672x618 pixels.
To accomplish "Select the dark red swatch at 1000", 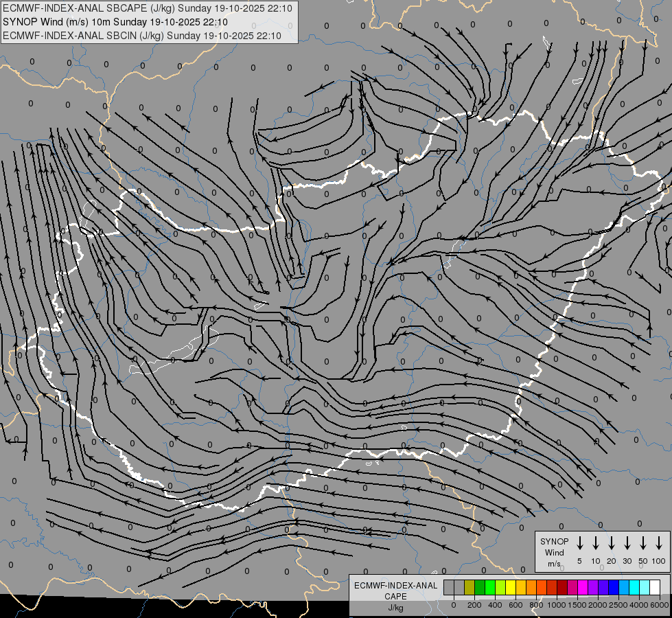I will pos(563,587).
